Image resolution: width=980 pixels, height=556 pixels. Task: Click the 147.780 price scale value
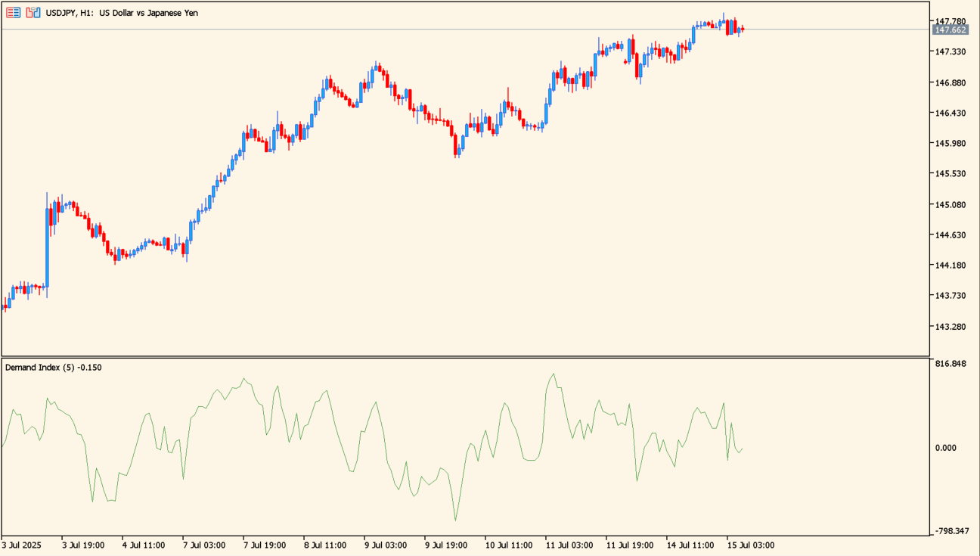[x=951, y=21]
